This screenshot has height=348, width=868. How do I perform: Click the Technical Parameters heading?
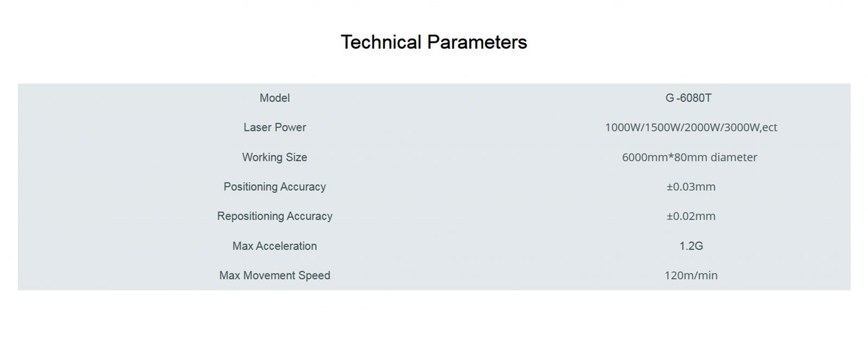434,42
